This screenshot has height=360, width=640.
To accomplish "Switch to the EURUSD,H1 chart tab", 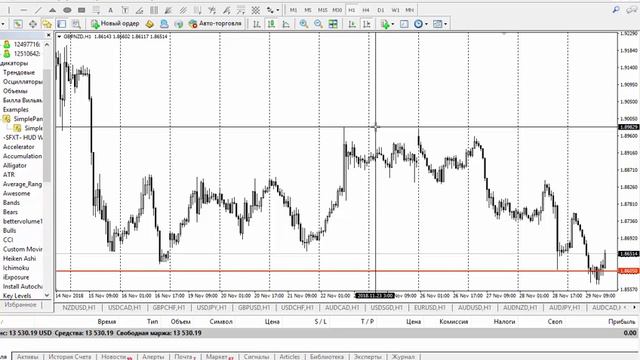I will (x=429, y=307).
